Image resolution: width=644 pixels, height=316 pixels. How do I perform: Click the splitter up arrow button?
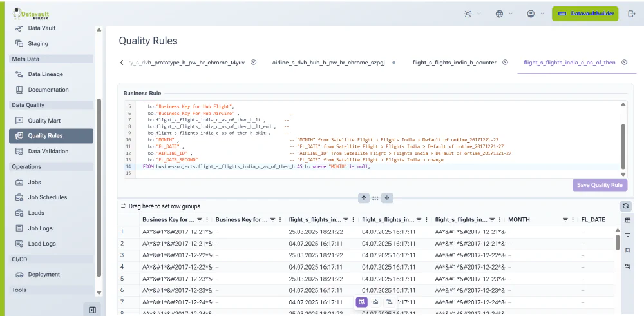pos(363,198)
